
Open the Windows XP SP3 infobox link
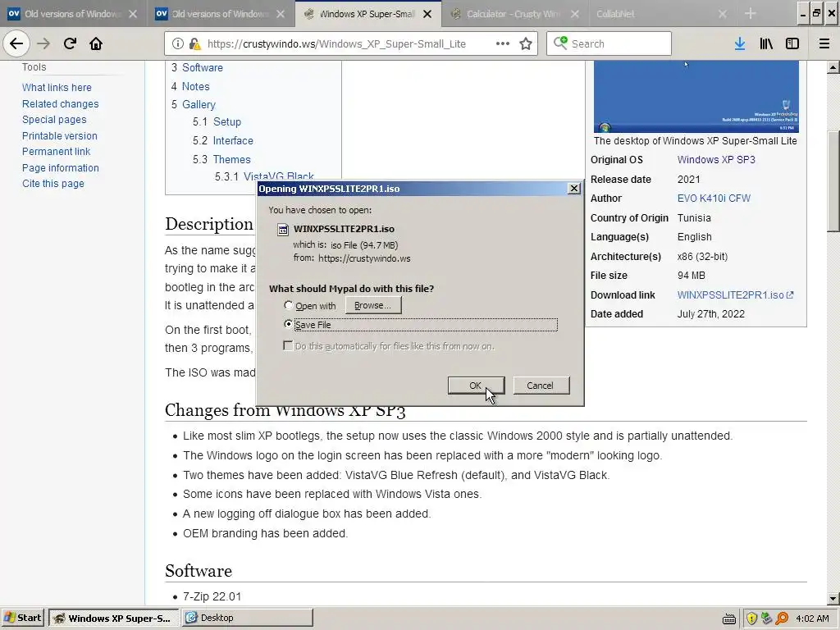pyautogui.click(x=716, y=160)
